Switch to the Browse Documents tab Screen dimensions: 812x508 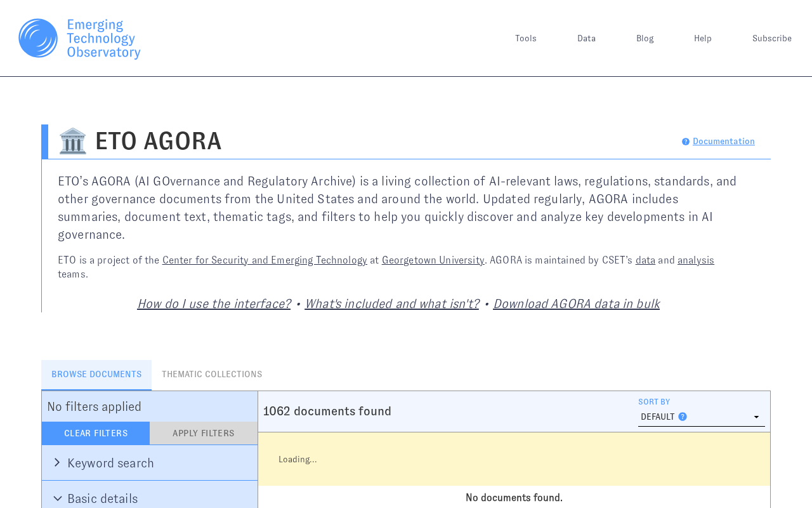(x=96, y=375)
